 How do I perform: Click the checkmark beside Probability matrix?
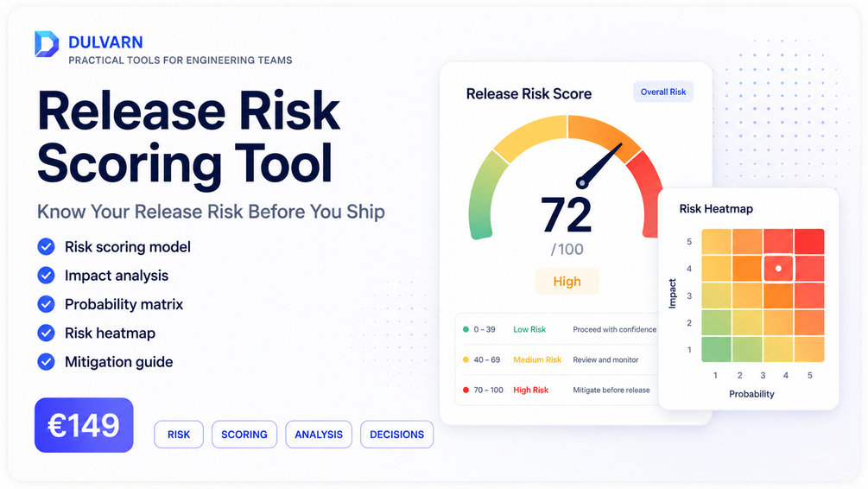46,304
